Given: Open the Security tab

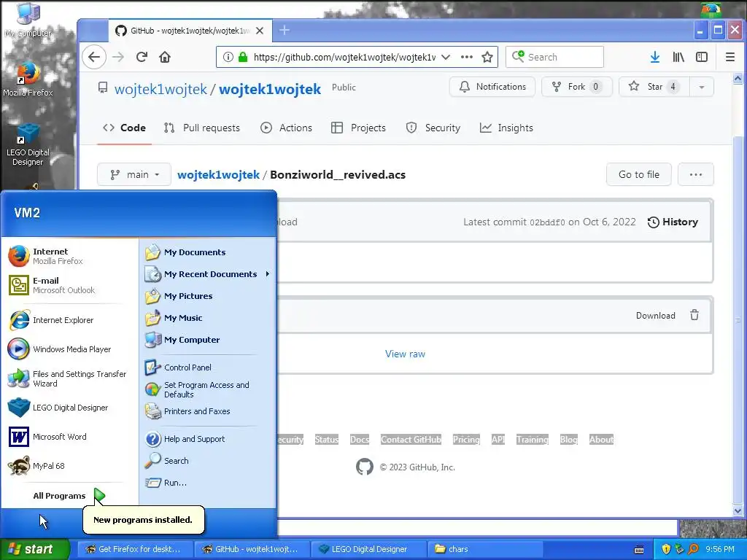Looking at the screenshot, I should [433, 128].
